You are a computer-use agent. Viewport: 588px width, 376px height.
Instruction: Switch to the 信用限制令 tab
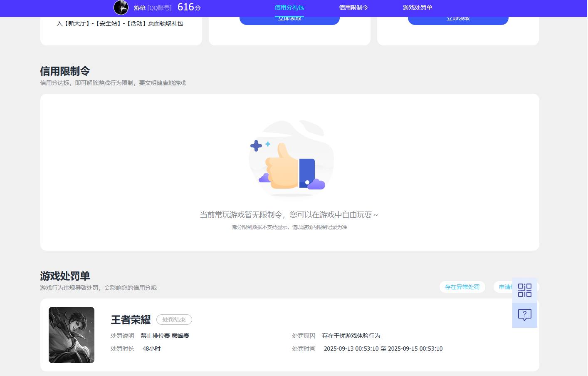[353, 7]
